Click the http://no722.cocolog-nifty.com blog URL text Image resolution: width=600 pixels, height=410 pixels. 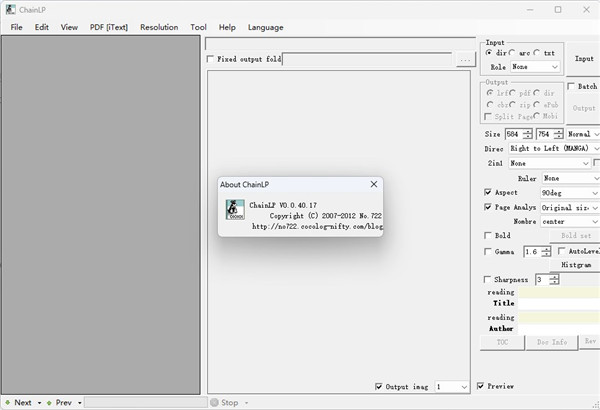[x=318, y=226]
